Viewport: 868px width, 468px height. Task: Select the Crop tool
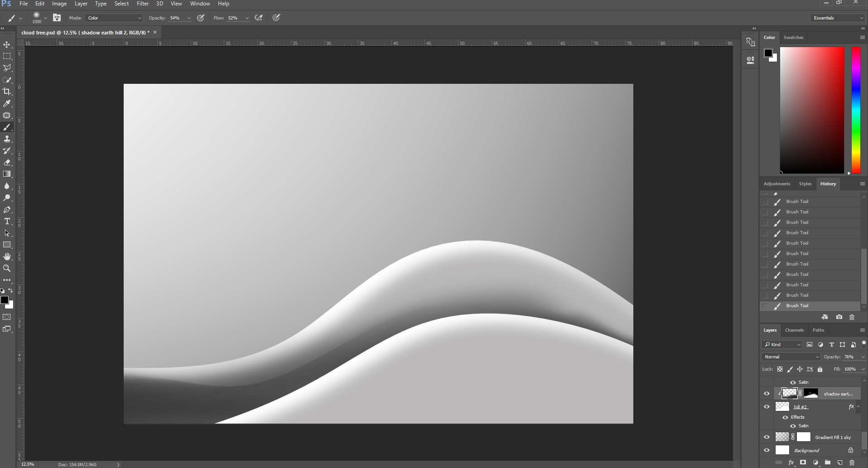coord(7,92)
